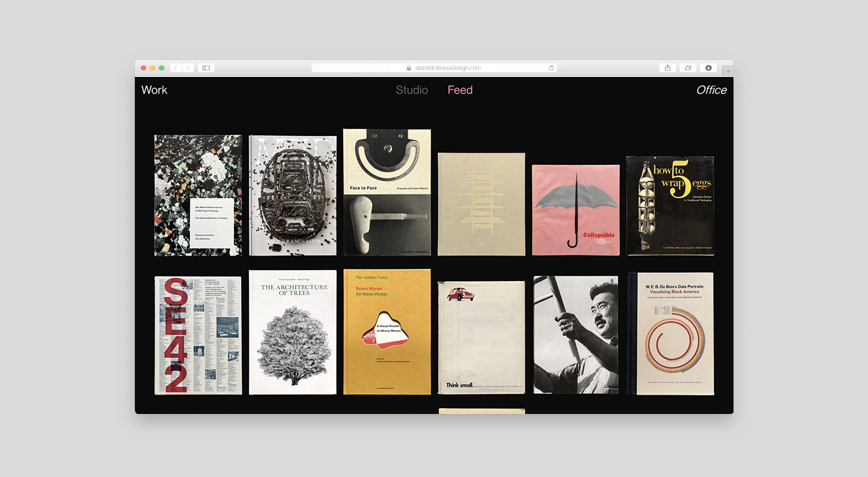Show the Safari sidebar

pyautogui.click(x=206, y=68)
